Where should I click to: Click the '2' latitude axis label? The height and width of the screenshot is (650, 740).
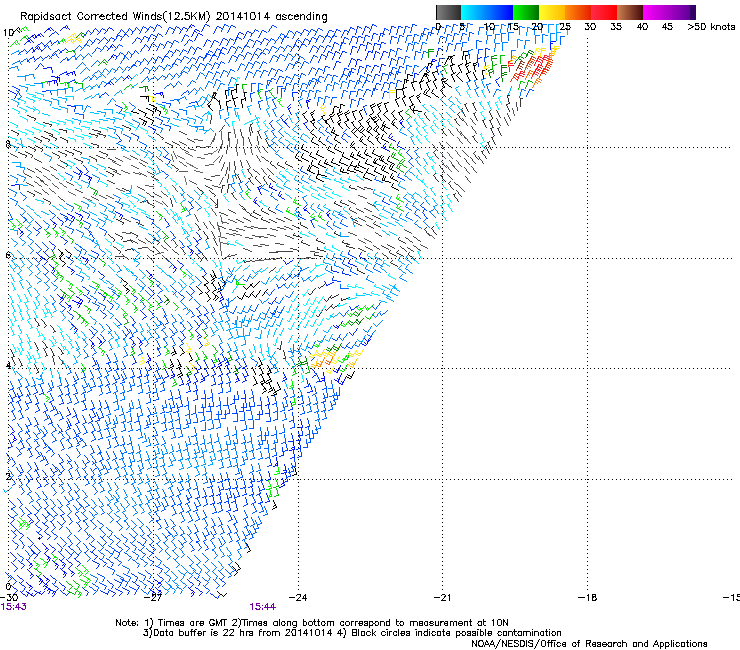8,476
